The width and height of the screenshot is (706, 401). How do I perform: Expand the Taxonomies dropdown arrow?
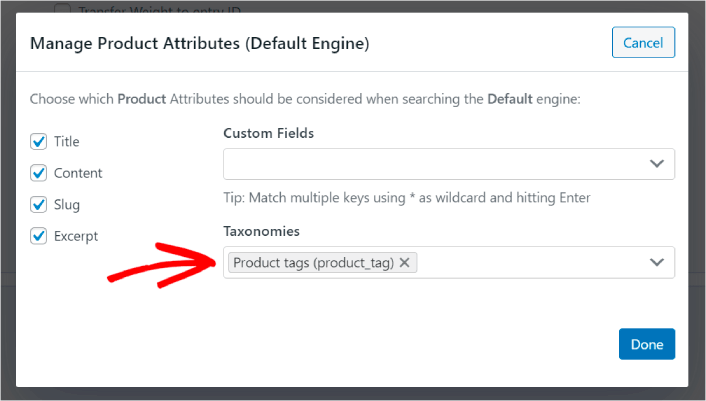point(657,262)
